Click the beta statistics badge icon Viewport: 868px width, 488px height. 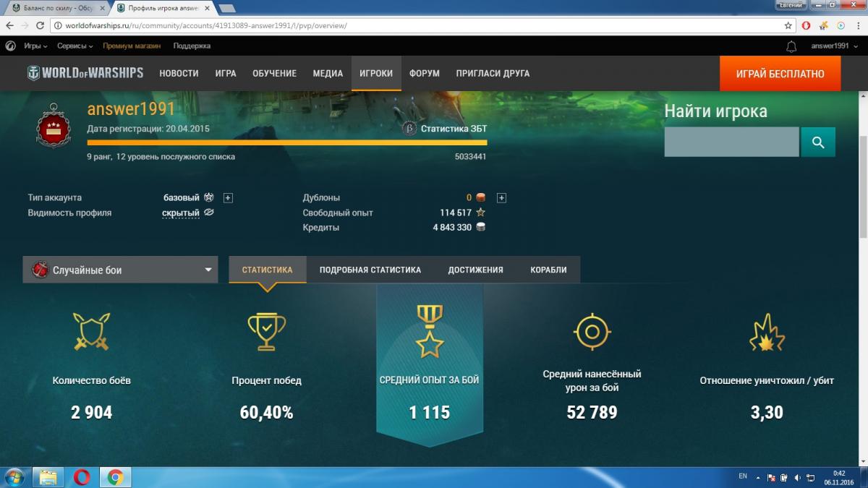coord(409,129)
